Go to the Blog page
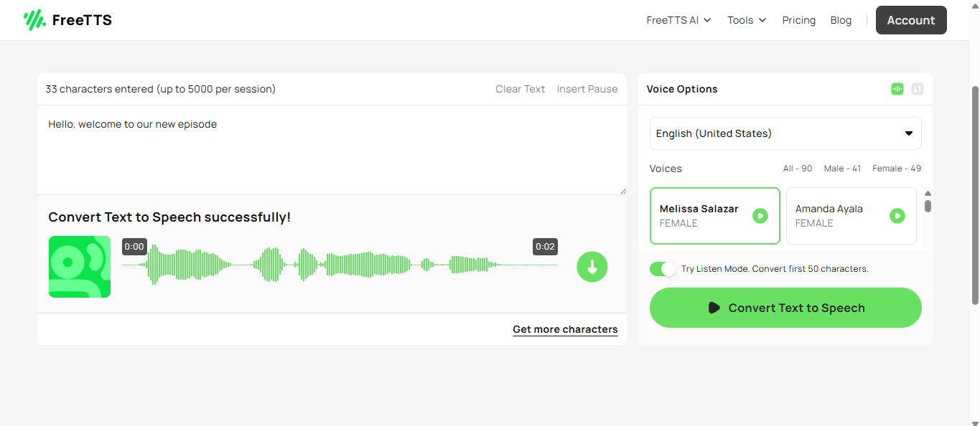Screen dimensions: 980x426 [x=841, y=20]
